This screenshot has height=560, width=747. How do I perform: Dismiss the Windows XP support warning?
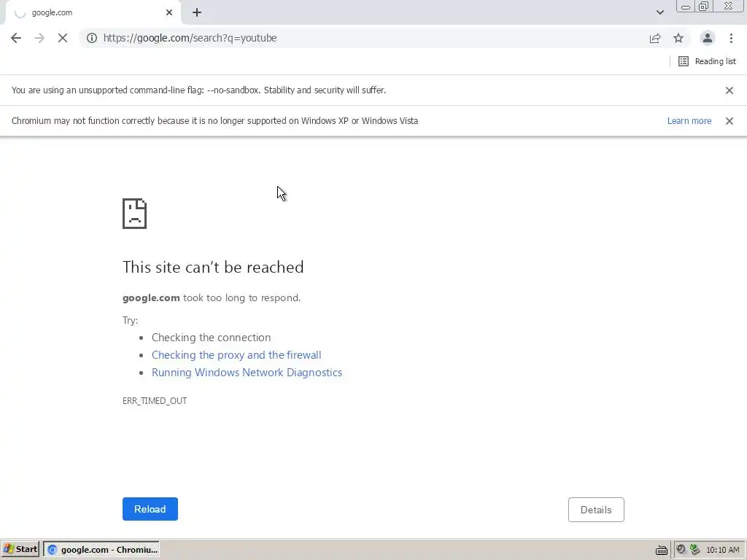click(729, 121)
